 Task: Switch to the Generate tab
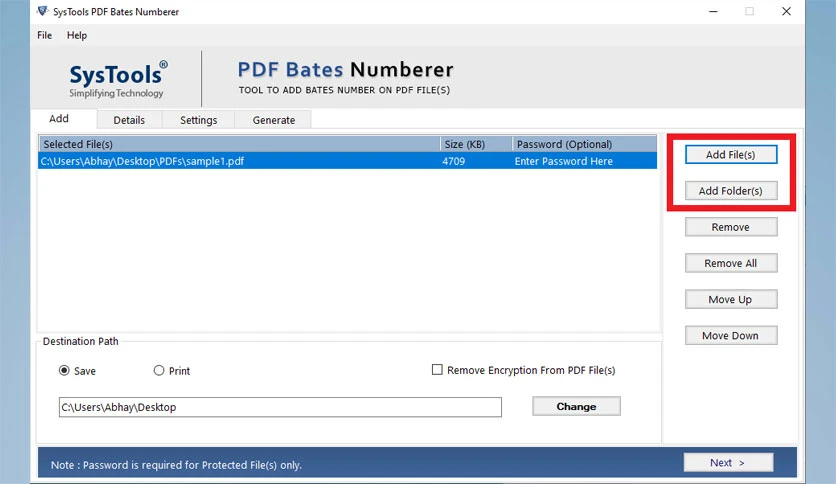(x=274, y=120)
